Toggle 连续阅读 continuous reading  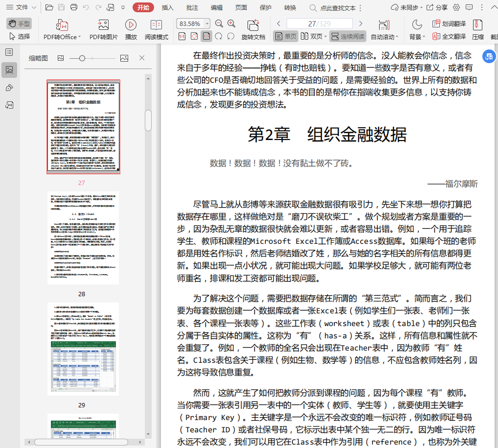point(348,36)
